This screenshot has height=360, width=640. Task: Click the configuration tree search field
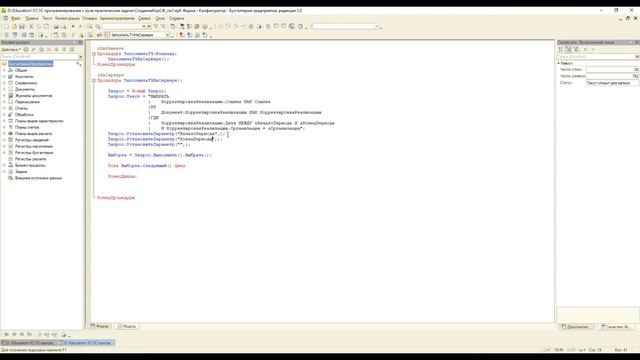pos(40,57)
